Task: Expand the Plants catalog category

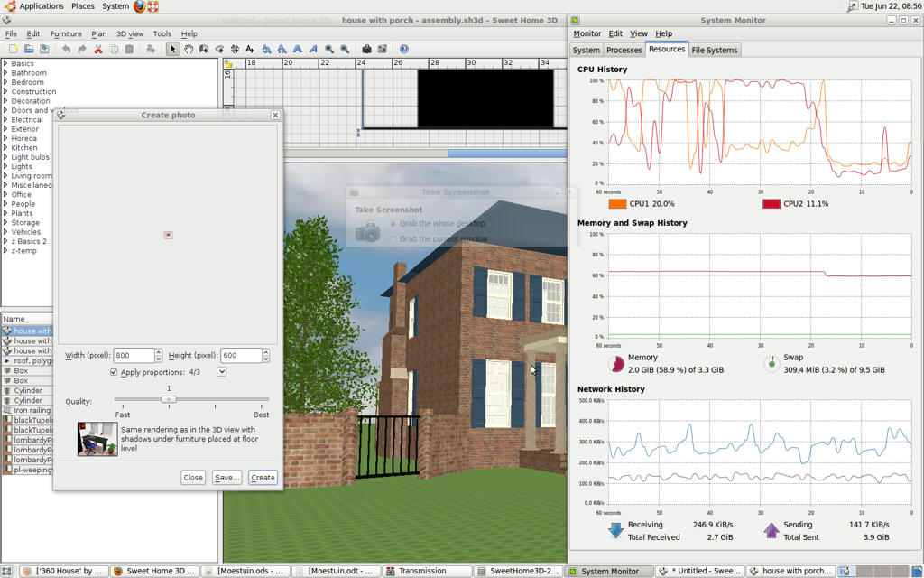Action: click(x=5, y=213)
